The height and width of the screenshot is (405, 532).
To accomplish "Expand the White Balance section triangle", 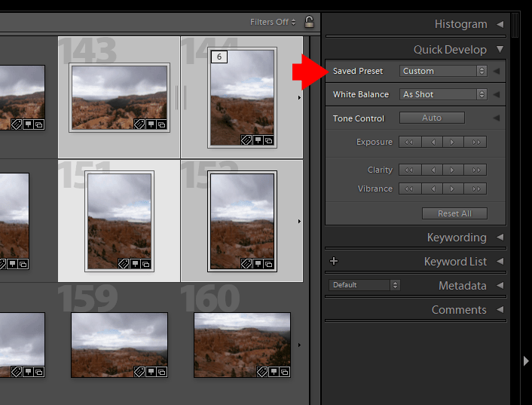I will click(497, 94).
